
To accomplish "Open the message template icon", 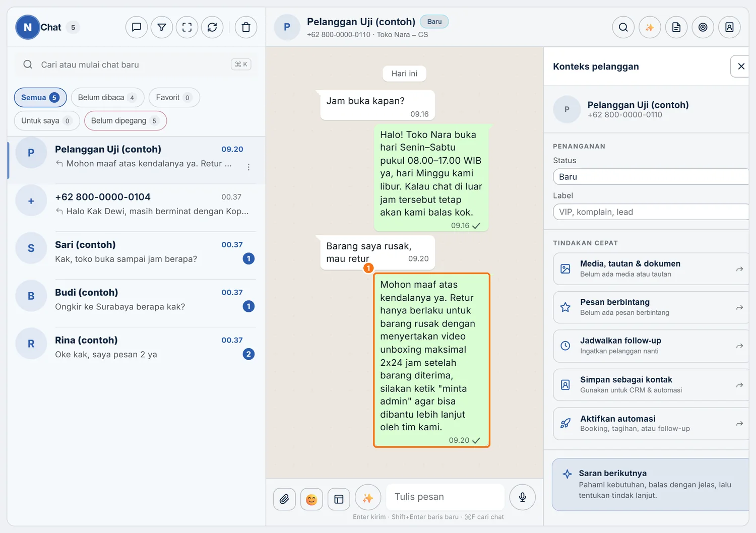I will 339,499.
